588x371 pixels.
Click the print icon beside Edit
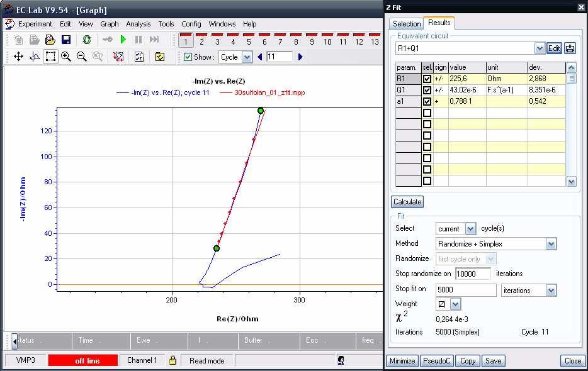[x=570, y=48]
